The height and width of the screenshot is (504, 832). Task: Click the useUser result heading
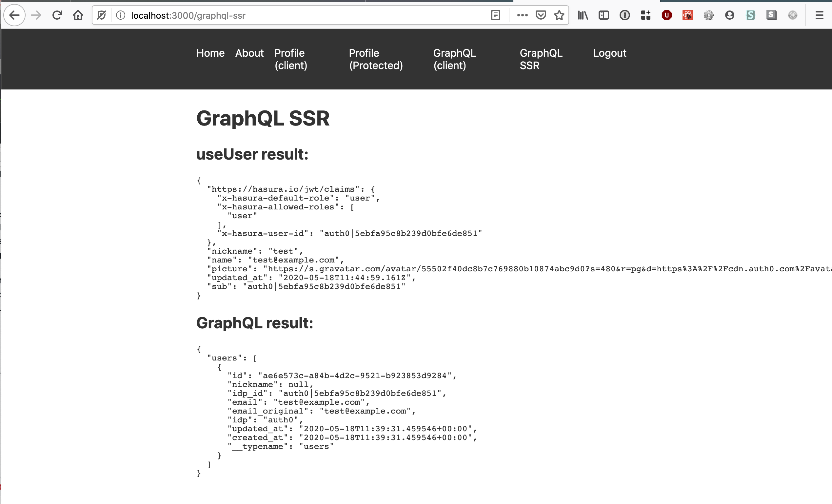click(x=252, y=154)
